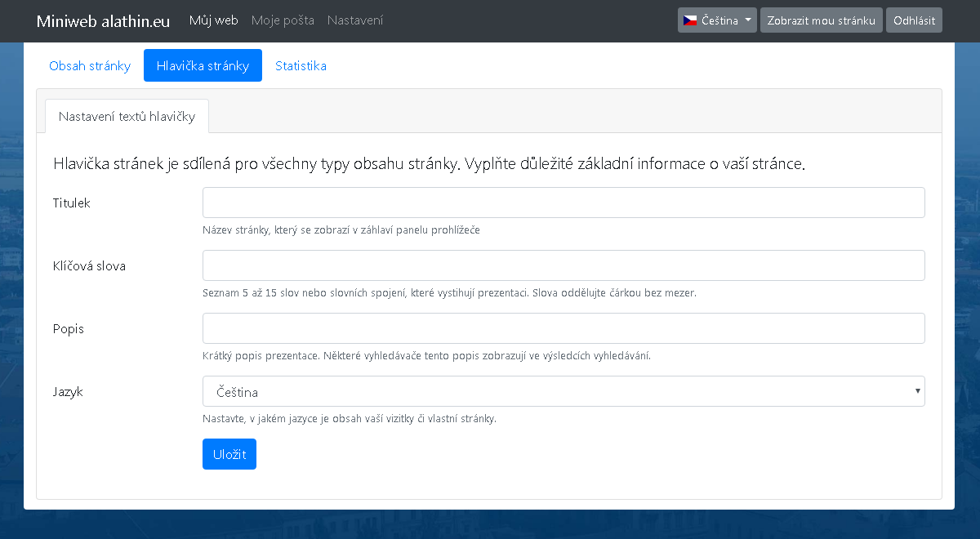The width and height of the screenshot is (980, 539).
Task: Click the Miniweb alathin.eu brand link
Action: [103, 21]
